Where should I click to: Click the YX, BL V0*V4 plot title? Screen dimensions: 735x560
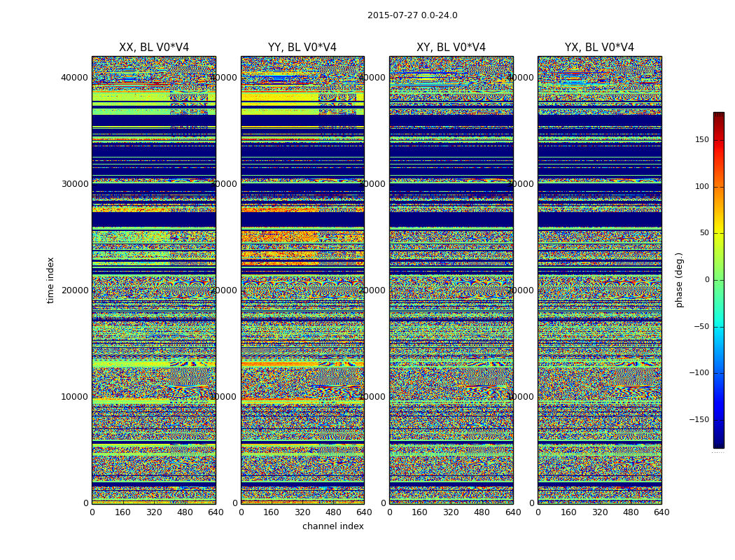599,48
